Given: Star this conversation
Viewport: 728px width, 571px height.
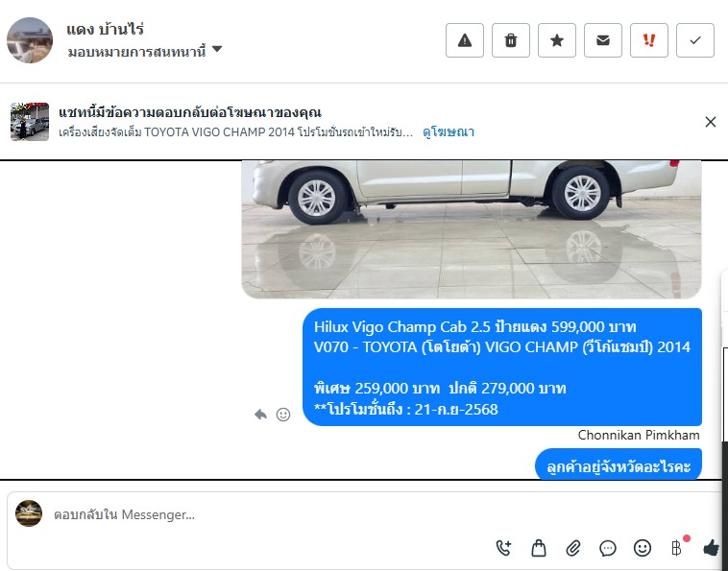Looking at the screenshot, I should click(557, 40).
